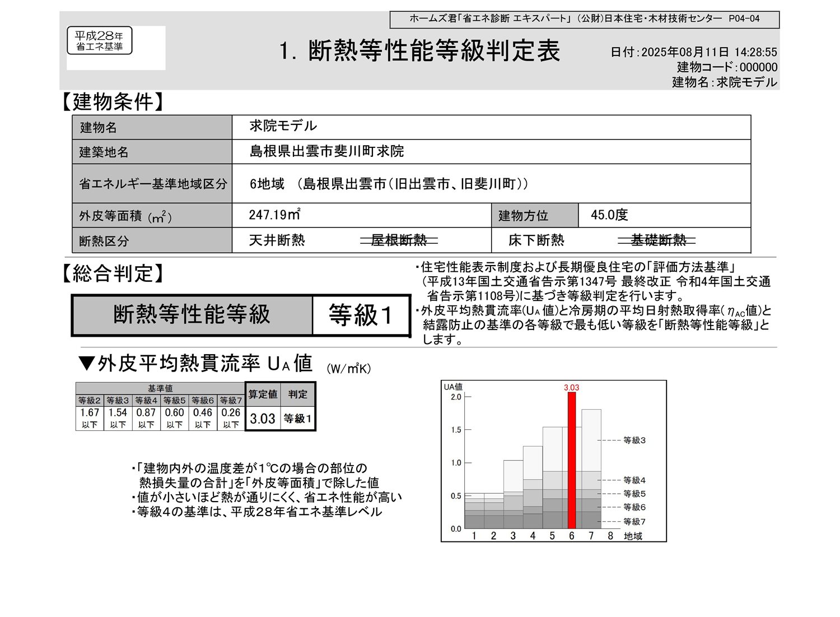Image resolution: width=840 pixels, height=617 pixels.
Task: Click the 断熱等性能等級 label box
Action: click(x=192, y=315)
